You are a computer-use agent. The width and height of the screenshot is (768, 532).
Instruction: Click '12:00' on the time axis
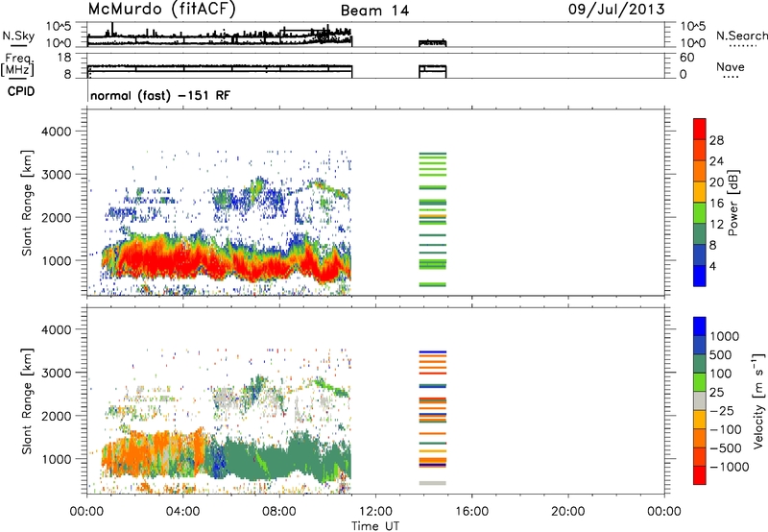375,512
